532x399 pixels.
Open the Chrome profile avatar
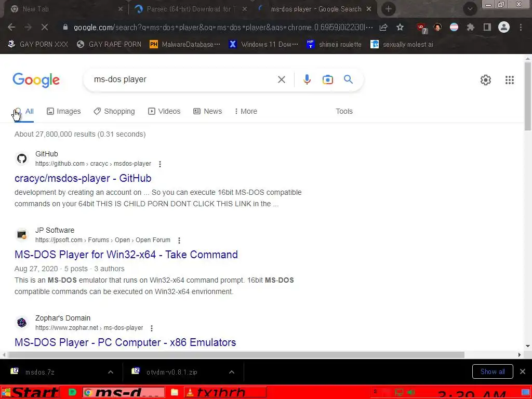[x=504, y=27]
